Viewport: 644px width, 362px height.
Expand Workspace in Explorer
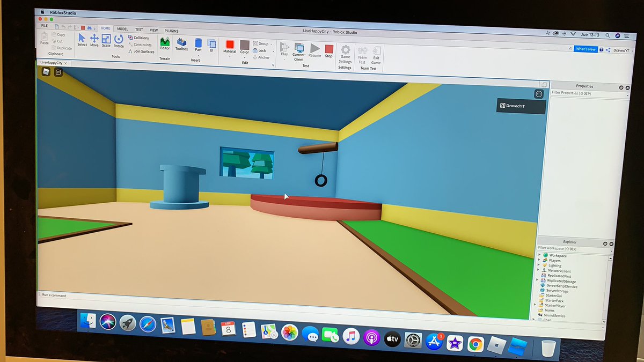(x=539, y=255)
